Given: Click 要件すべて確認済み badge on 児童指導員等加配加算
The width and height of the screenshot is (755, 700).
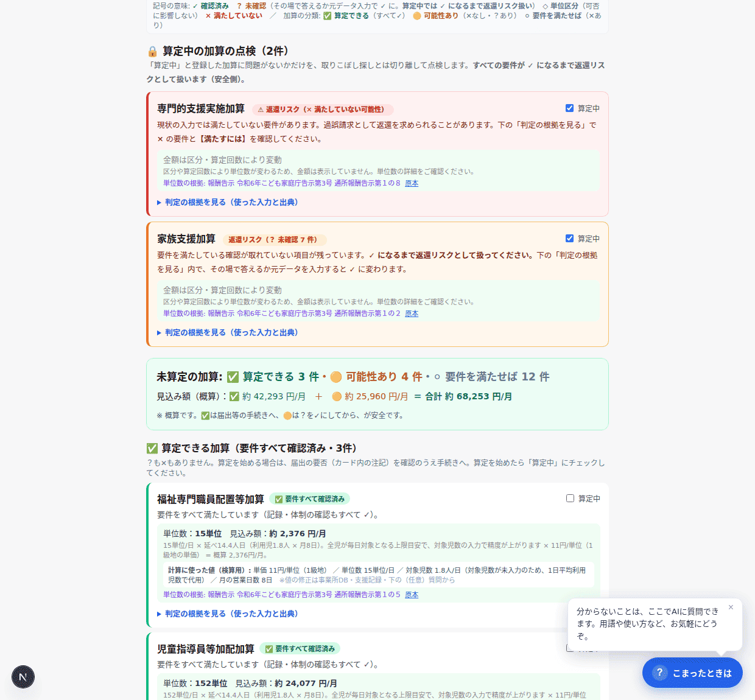Looking at the screenshot, I should coord(300,649).
